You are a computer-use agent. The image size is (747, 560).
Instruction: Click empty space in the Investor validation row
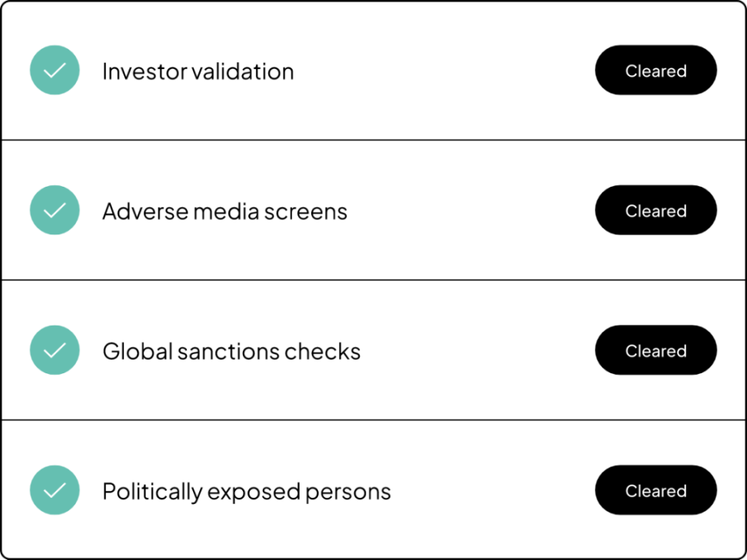click(446, 71)
